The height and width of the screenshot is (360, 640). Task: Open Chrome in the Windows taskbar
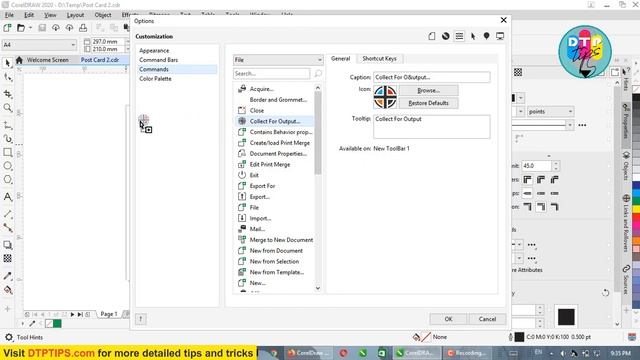[273, 353]
